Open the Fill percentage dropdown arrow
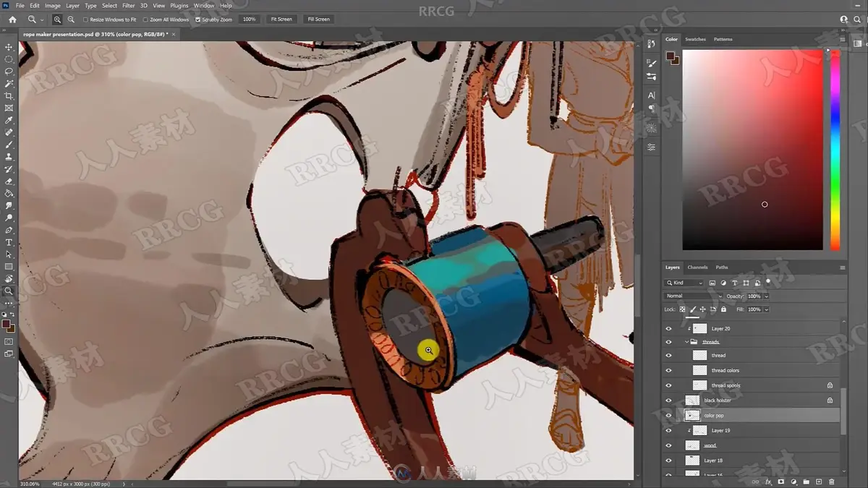The height and width of the screenshot is (488, 868). (766, 309)
